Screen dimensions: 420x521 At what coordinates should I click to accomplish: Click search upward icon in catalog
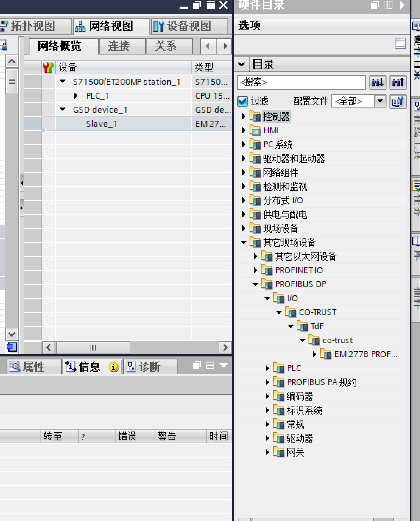click(x=398, y=82)
